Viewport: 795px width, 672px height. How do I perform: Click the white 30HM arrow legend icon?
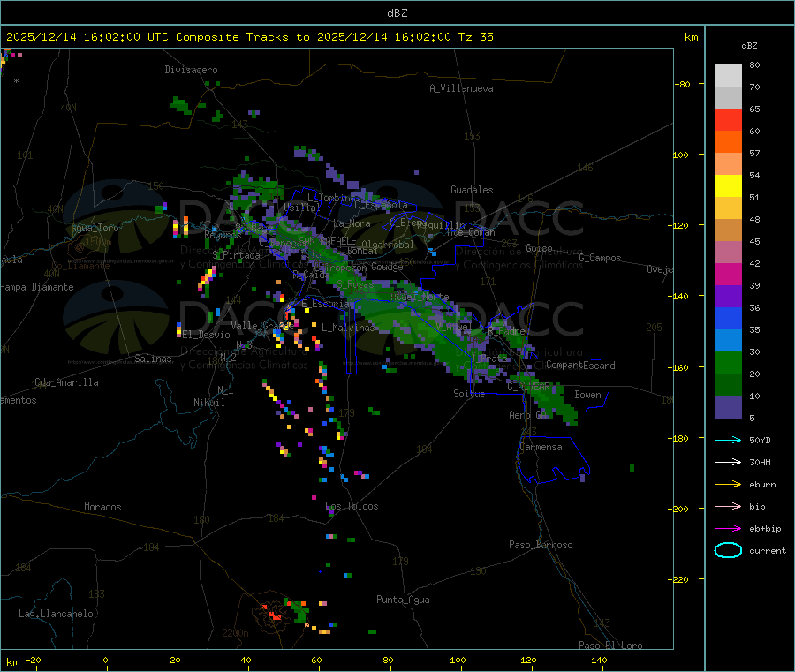coord(728,462)
